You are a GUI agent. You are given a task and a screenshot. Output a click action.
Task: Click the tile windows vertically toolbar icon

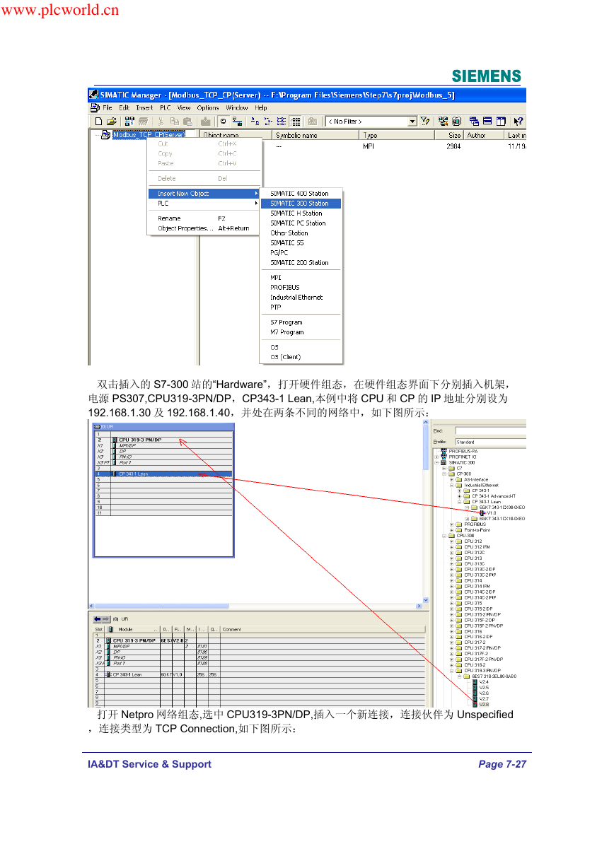tap(501, 122)
